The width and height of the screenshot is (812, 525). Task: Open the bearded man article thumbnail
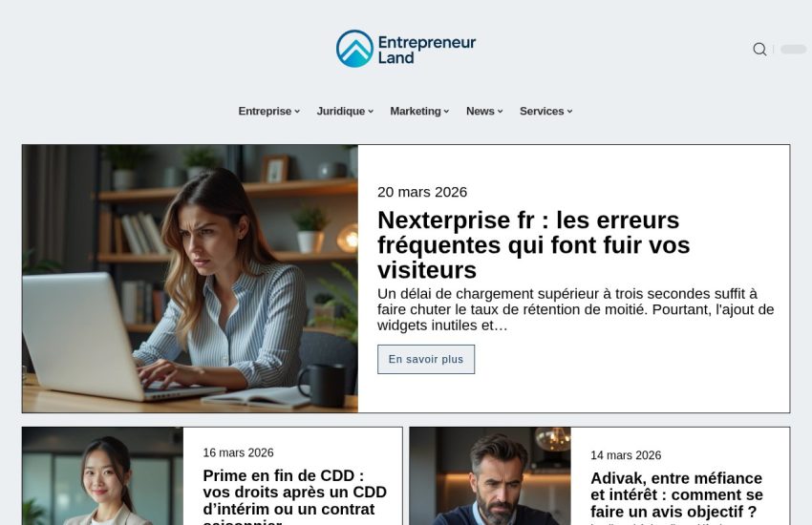(490, 476)
